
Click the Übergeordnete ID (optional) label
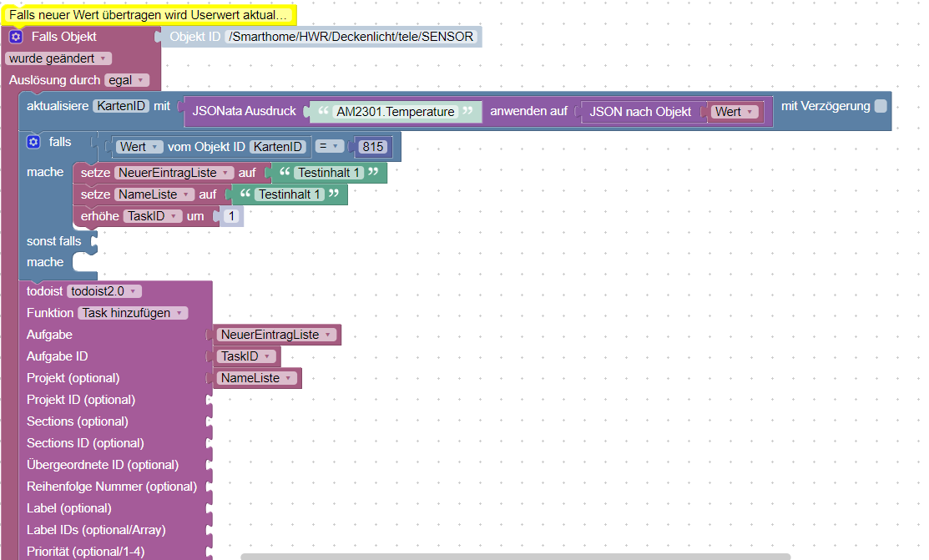(x=103, y=465)
